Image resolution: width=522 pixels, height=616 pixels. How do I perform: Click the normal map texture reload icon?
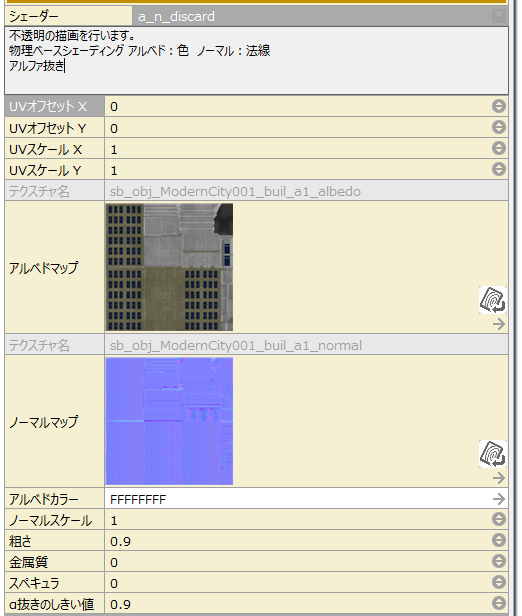coord(493,454)
